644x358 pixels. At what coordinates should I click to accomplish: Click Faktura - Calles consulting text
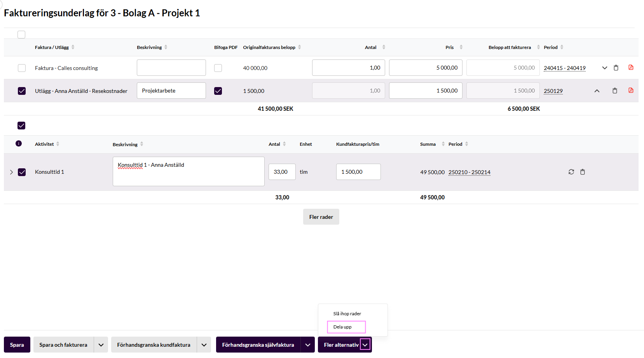point(66,68)
